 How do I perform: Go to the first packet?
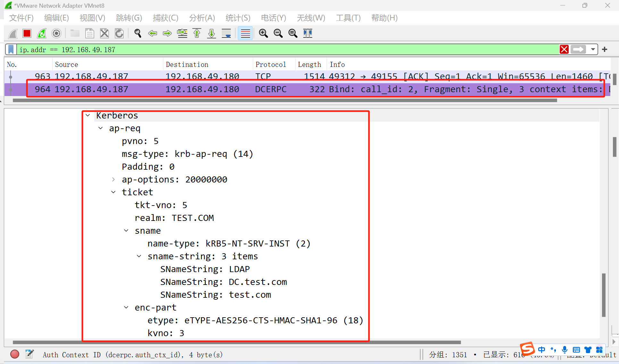197,33
